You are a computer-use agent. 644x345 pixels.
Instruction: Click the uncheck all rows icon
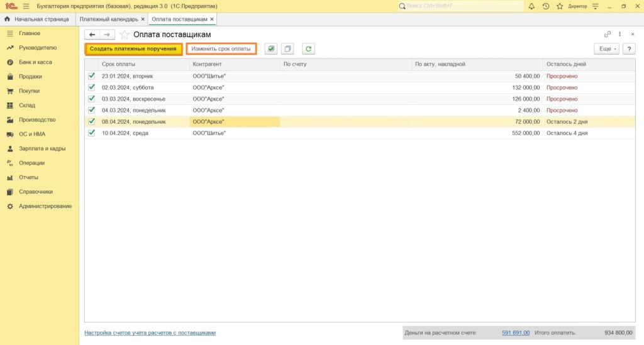pos(287,49)
